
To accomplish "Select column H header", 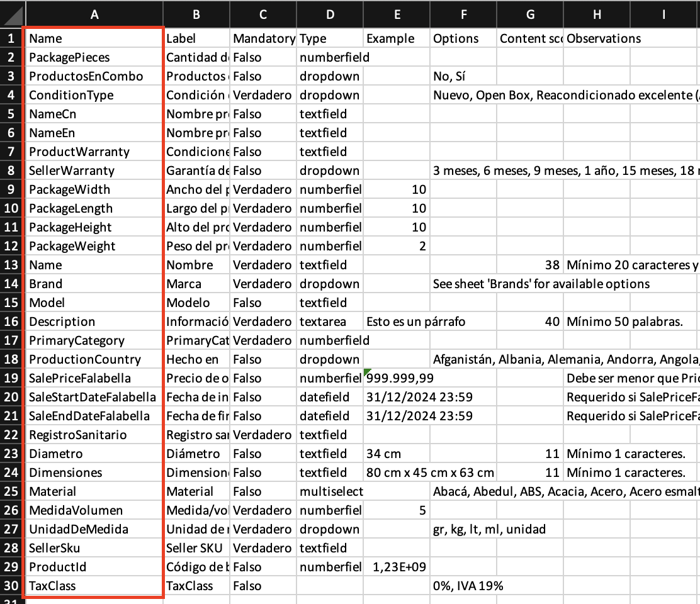I will coord(597,14).
